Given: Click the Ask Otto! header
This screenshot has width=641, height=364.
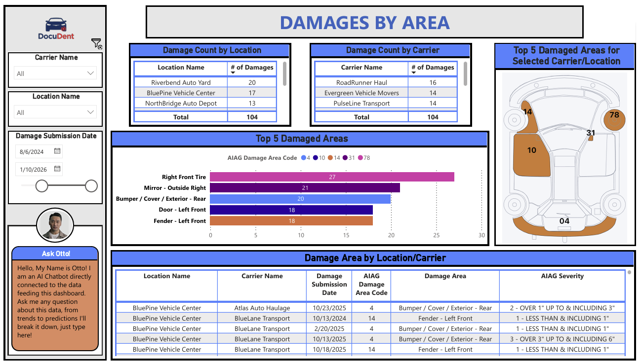Looking at the screenshot, I should click(54, 253).
